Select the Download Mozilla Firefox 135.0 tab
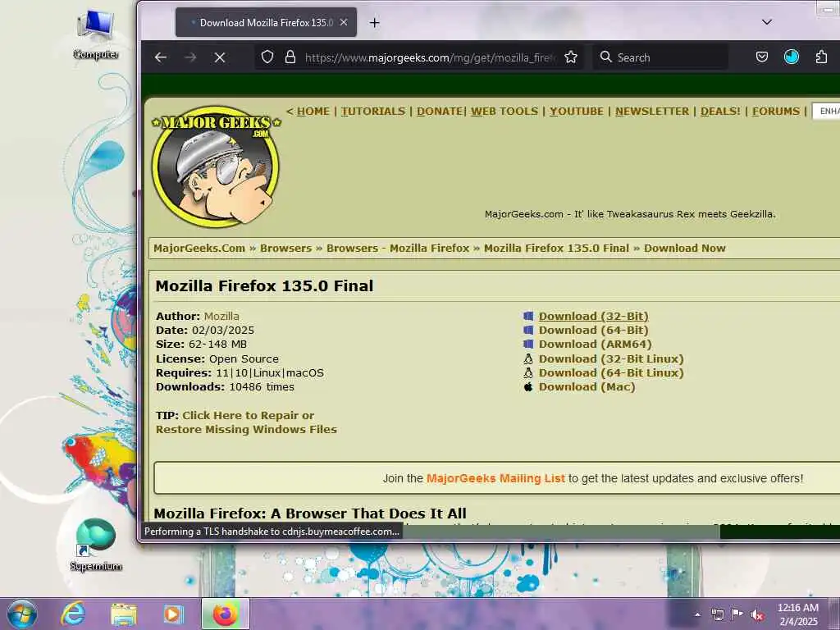840x630 pixels. (x=266, y=22)
